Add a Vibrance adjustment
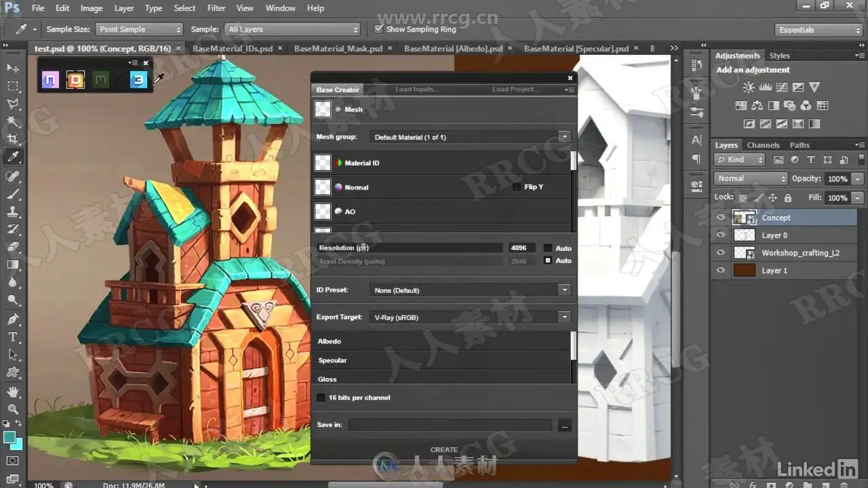The height and width of the screenshot is (488, 868). click(x=814, y=87)
